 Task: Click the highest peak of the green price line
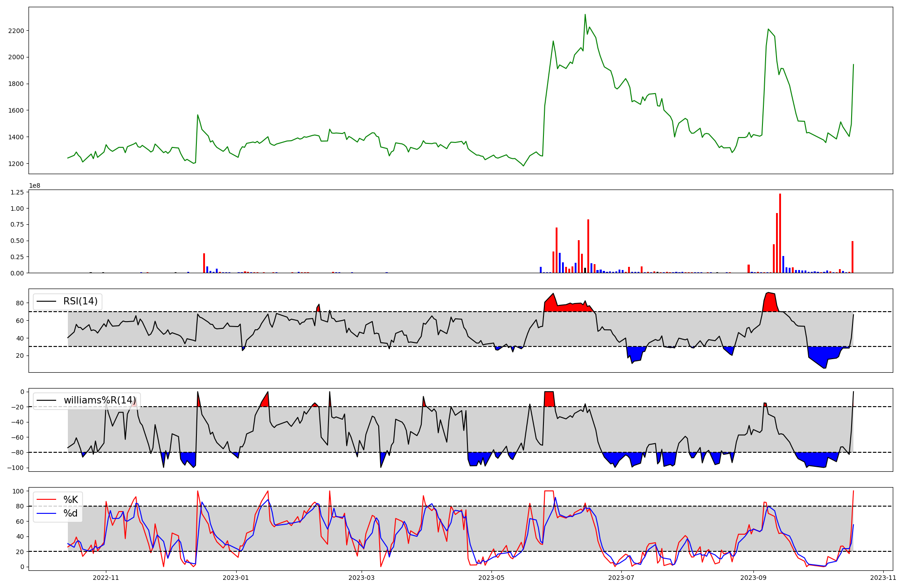585,15
